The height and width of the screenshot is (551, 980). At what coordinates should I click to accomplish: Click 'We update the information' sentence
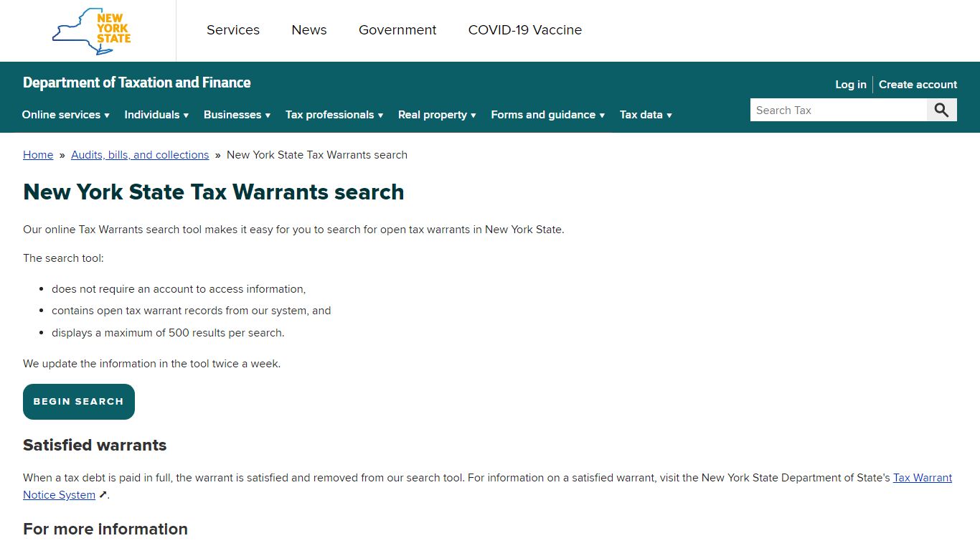point(152,364)
